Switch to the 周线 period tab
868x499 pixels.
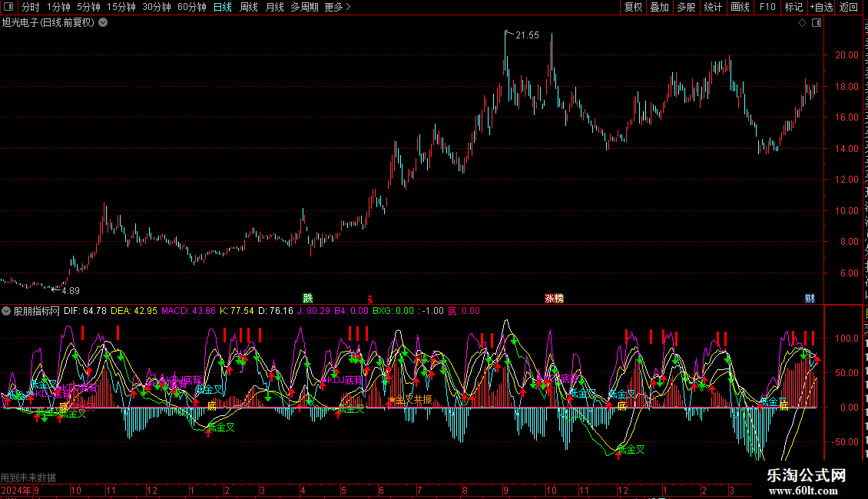[249, 7]
